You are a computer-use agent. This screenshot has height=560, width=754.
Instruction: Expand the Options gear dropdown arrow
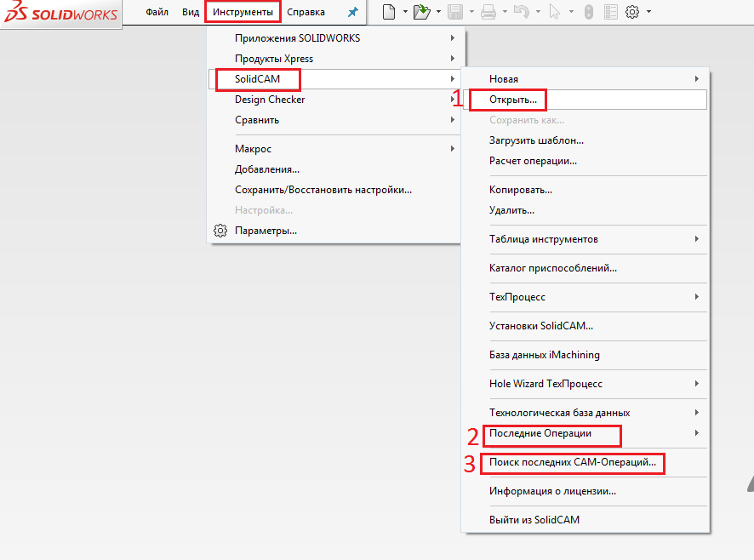point(648,12)
